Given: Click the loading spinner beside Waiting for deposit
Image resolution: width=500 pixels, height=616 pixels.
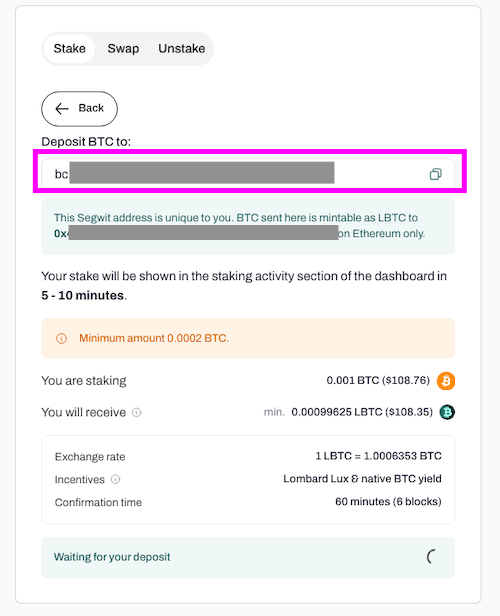Looking at the screenshot, I should tap(431, 557).
